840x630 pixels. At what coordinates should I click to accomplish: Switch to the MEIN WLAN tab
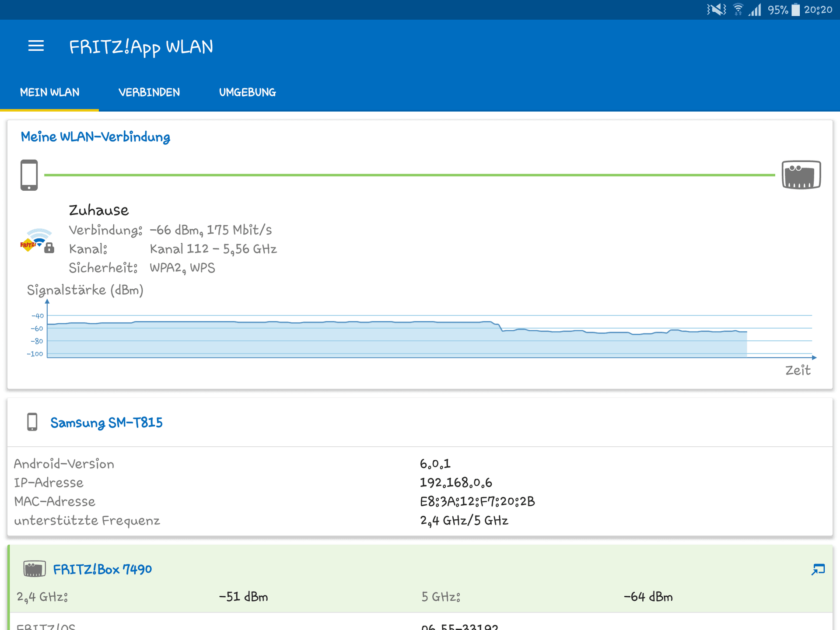(49, 92)
